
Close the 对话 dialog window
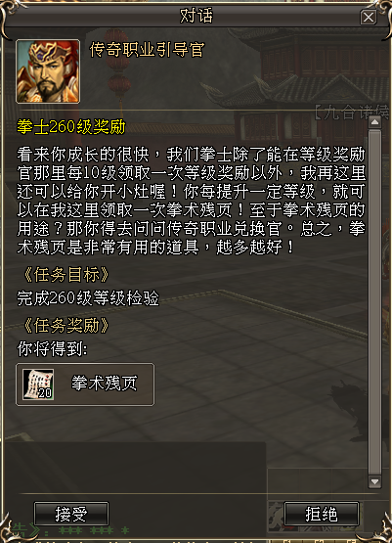[369, 17]
